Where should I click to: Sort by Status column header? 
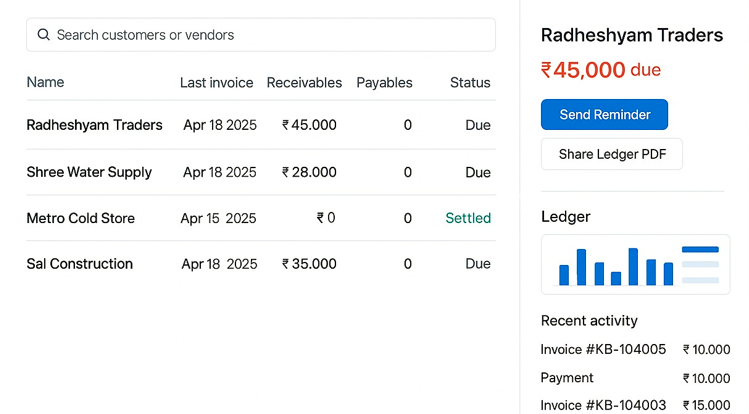(470, 83)
